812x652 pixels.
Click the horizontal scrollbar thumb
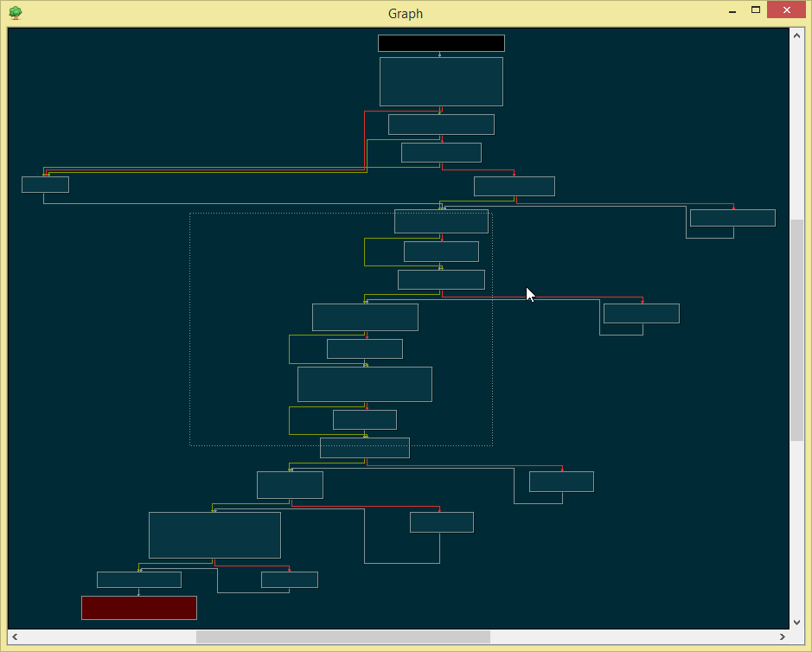tap(342, 636)
